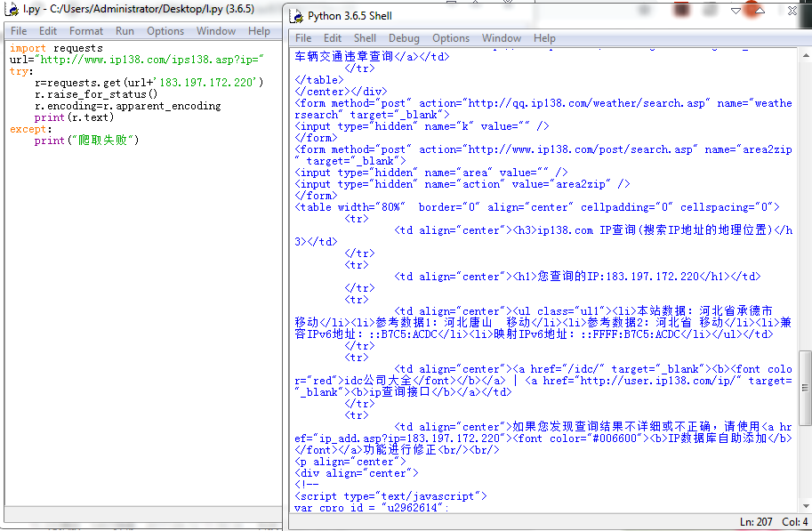Click the 'try:' line in editor
Viewport: 812px width, 531px height.
pos(21,71)
